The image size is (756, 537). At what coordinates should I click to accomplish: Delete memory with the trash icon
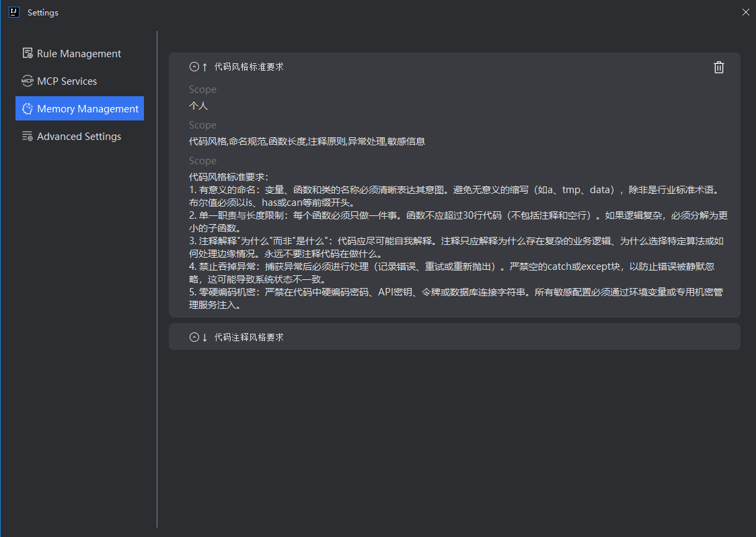tap(719, 67)
